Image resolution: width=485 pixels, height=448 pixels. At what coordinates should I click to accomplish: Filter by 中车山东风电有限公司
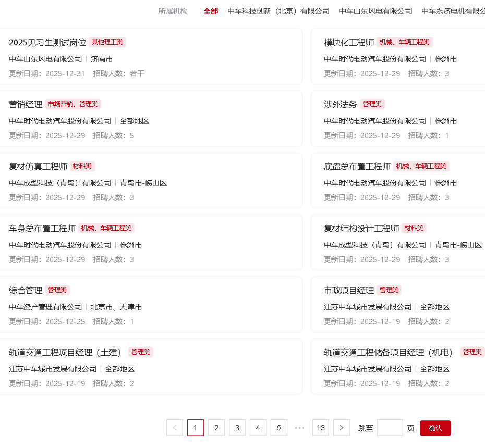coord(375,11)
